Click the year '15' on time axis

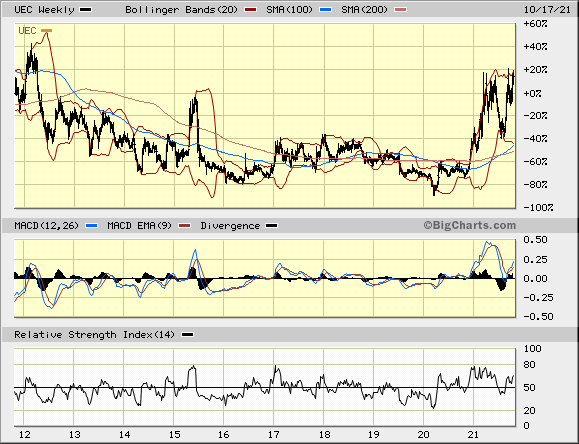click(174, 435)
